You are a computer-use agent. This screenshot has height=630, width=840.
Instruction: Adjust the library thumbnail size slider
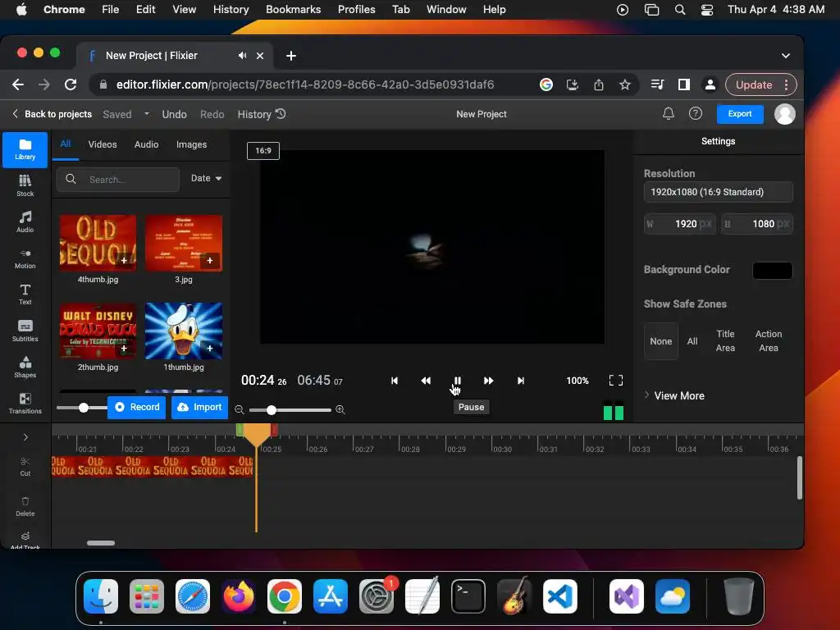[x=84, y=408]
